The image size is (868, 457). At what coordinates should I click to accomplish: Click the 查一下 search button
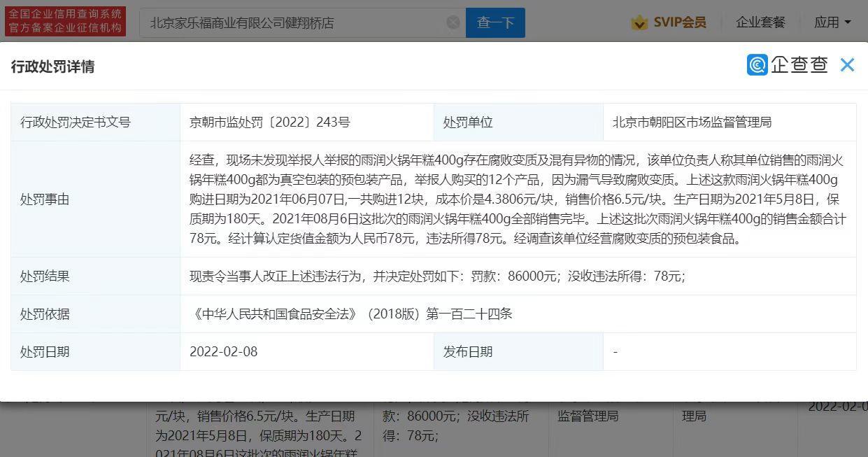click(495, 23)
